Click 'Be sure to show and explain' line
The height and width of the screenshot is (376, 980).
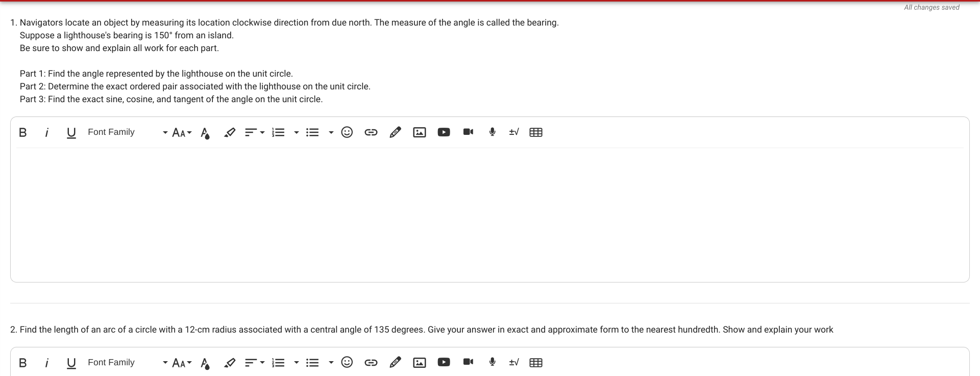click(x=119, y=48)
